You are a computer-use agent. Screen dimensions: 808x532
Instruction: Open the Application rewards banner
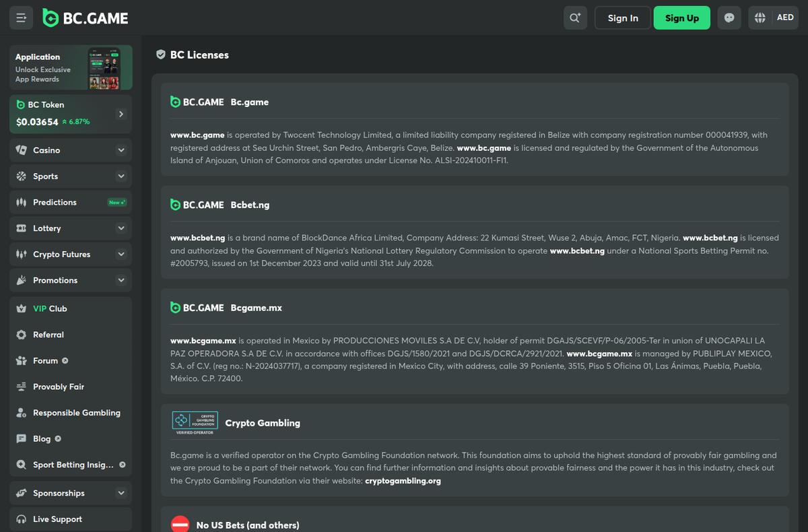71,67
